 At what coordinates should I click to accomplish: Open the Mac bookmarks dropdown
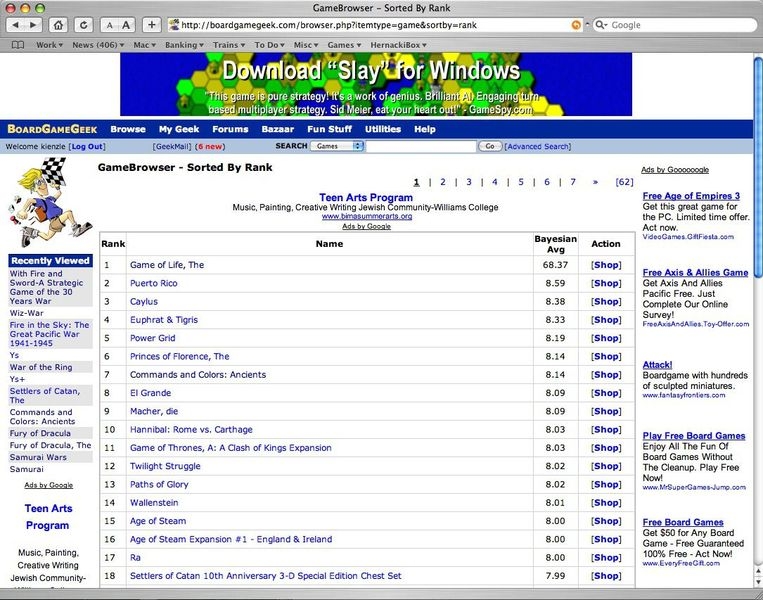point(144,45)
